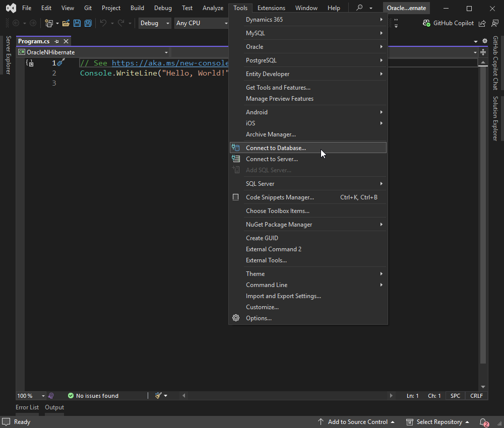The width and height of the screenshot is (504, 428).
Task: Open the NuGet Package Manager submenu
Action: 279,225
